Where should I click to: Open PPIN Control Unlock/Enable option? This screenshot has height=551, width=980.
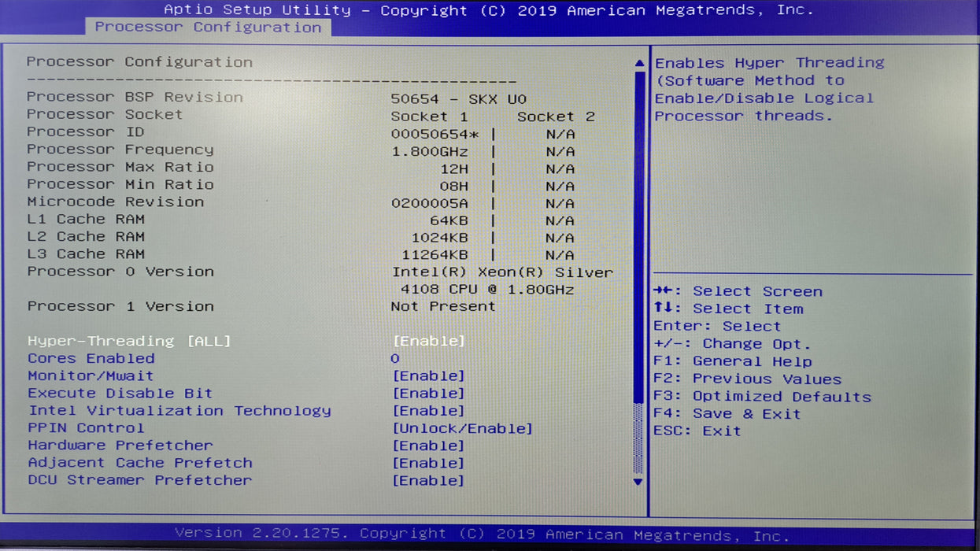463,429
